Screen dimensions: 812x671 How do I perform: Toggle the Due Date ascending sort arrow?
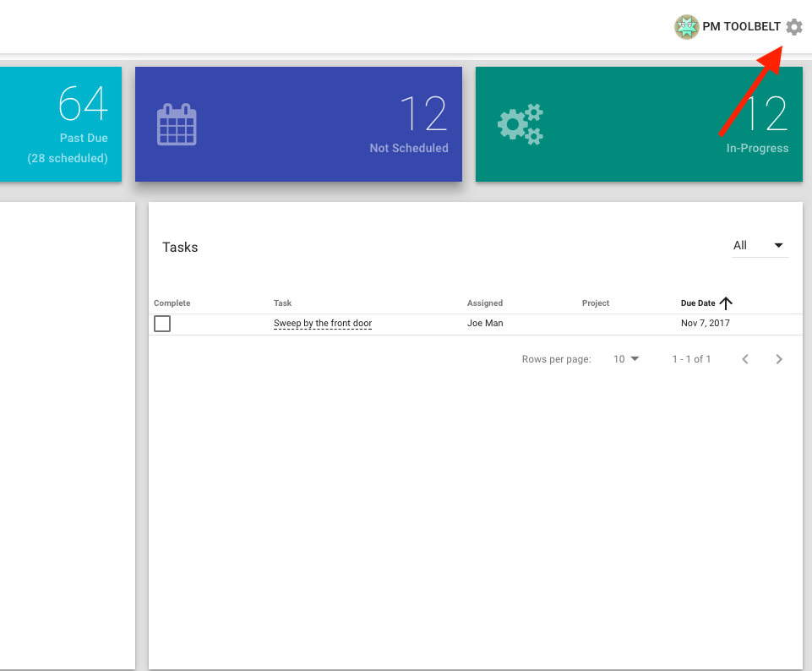pos(726,303)
